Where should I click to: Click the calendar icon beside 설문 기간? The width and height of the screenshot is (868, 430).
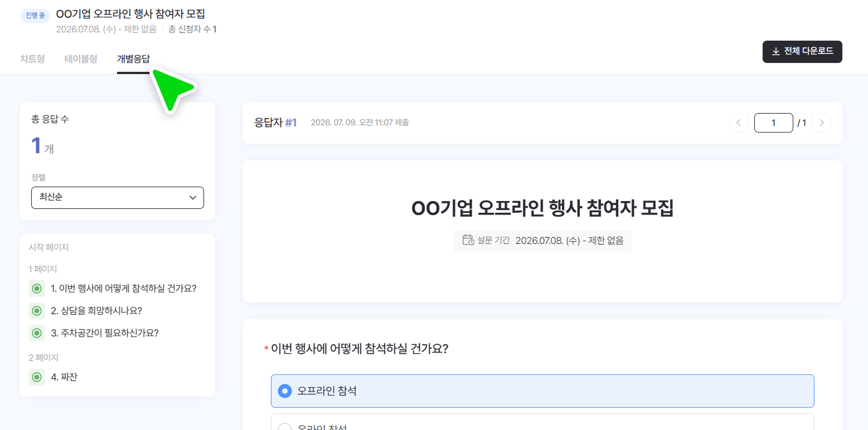click(x=468, y=241)
